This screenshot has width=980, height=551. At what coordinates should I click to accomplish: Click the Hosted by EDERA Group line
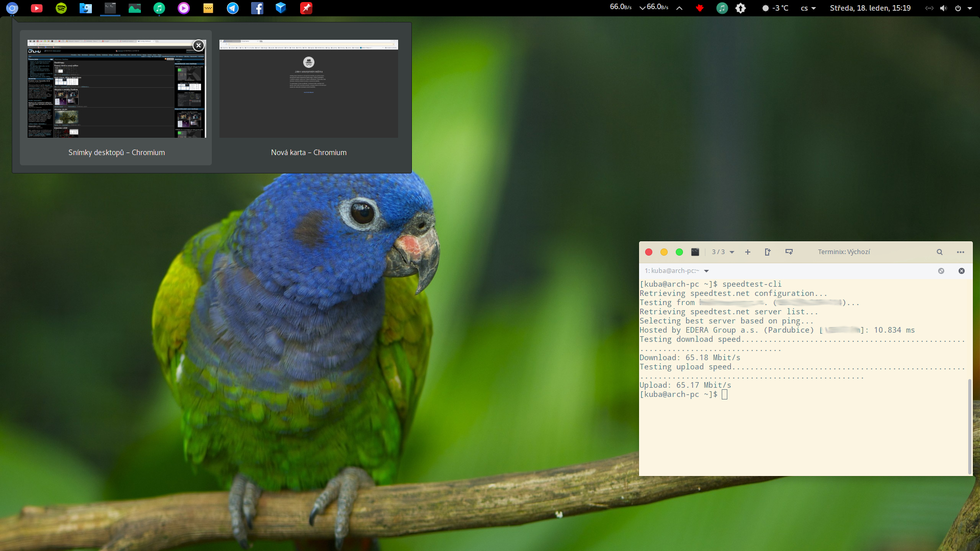(x=777, y=330)
